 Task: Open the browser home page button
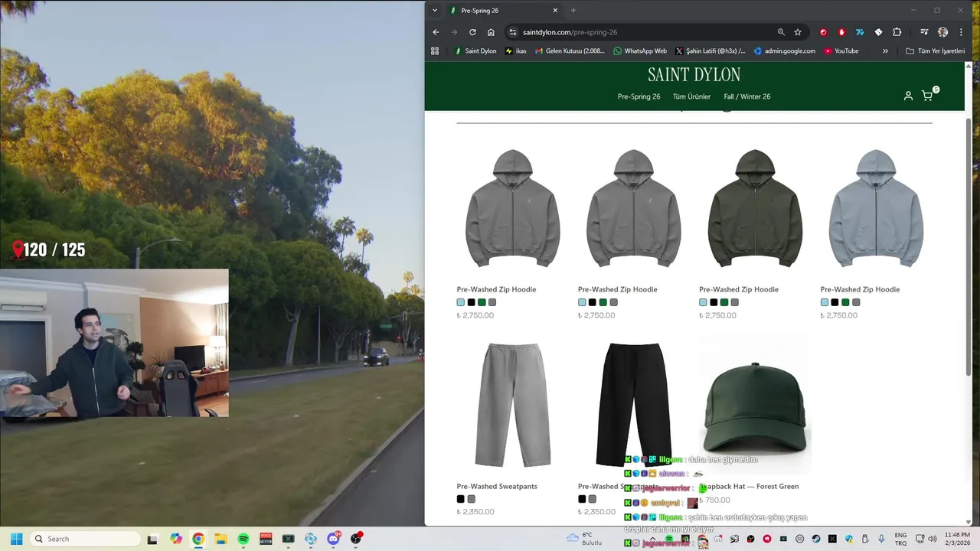(x=491, y=32)
